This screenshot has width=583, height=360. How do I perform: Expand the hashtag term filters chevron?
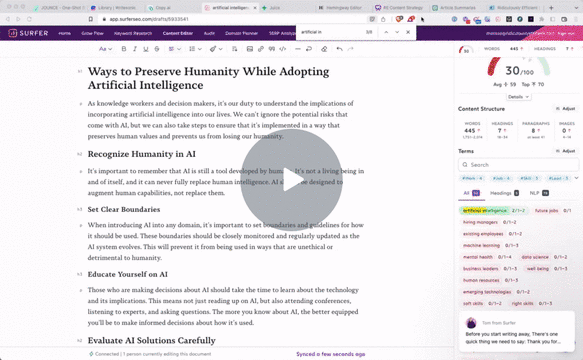point(576,178)
